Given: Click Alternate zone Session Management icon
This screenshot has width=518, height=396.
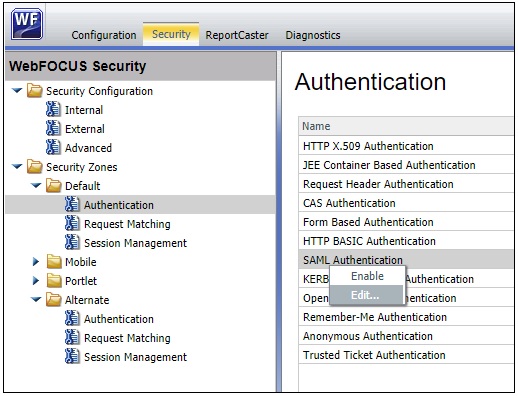Looking at the screenshot, I should [x=72, y=356].
